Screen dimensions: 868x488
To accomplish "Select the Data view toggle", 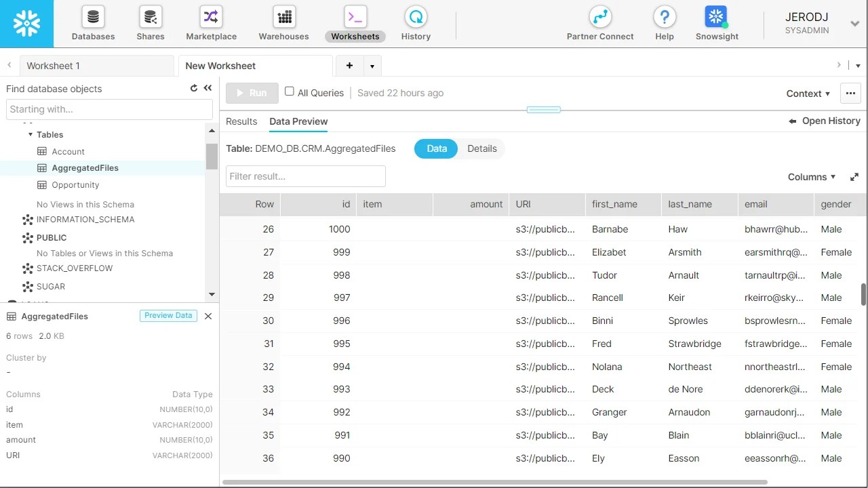I will (x=436, y=148).
